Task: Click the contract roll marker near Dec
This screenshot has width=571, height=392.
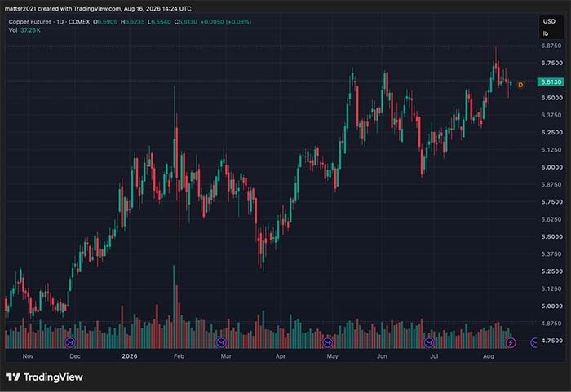Action: 70,342
